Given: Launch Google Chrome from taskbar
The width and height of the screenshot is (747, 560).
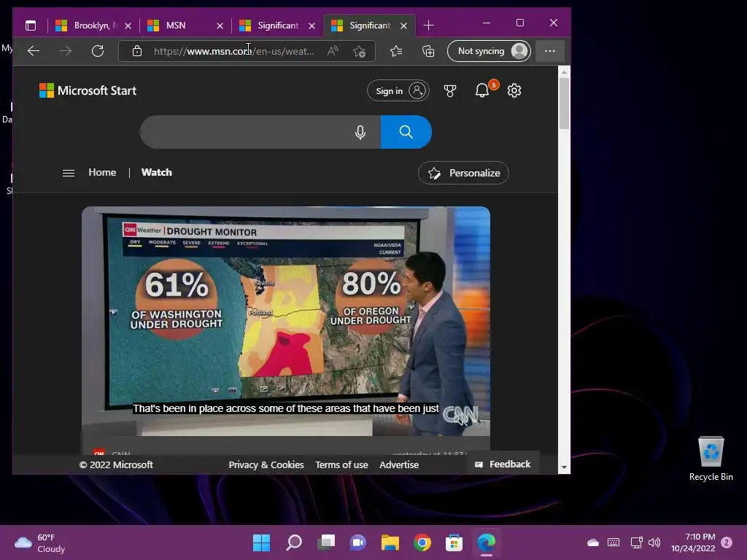Looking at the screenshot, I should [422, 542].
